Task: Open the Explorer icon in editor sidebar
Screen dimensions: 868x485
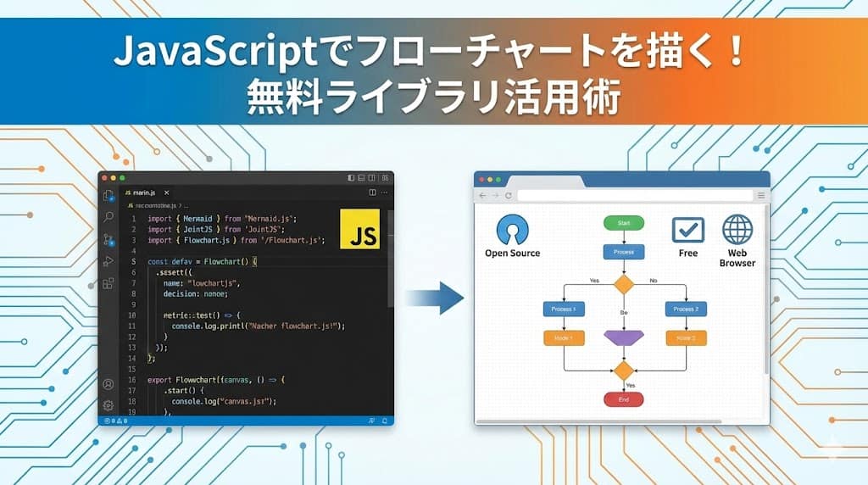Action: [x=108, y=196]
